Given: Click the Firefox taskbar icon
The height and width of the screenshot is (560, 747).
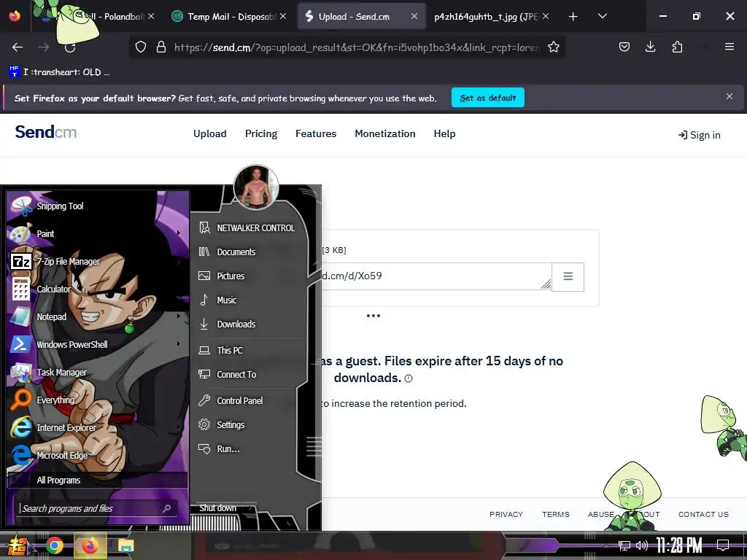Looking at the screenshot, I should click(90, 545).
